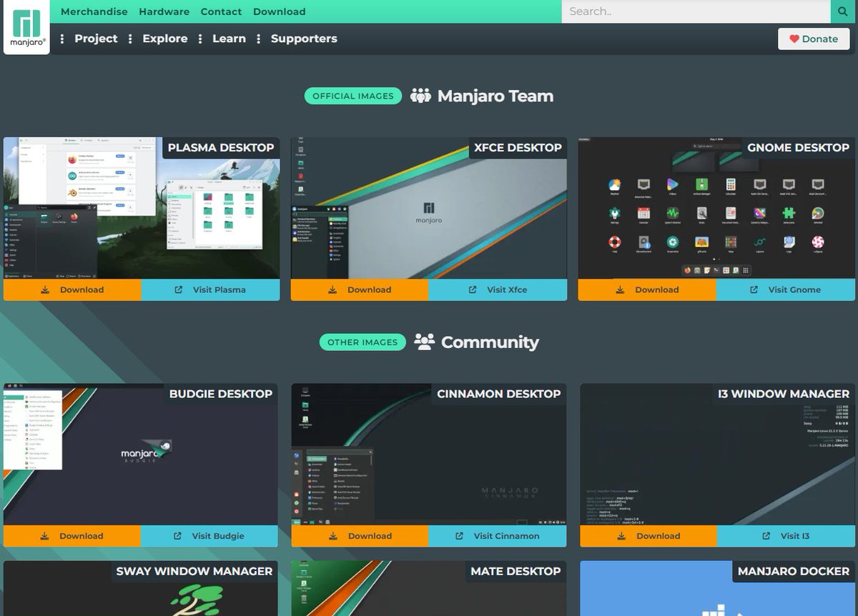The image size is (858, 616).
Task: Click the GNOME Desktop screenshot thumbnail
Action: point(716,208)
